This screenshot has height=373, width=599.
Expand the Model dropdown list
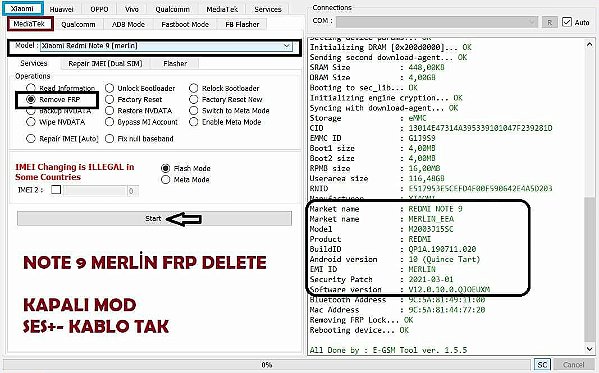tap(287, 46)
